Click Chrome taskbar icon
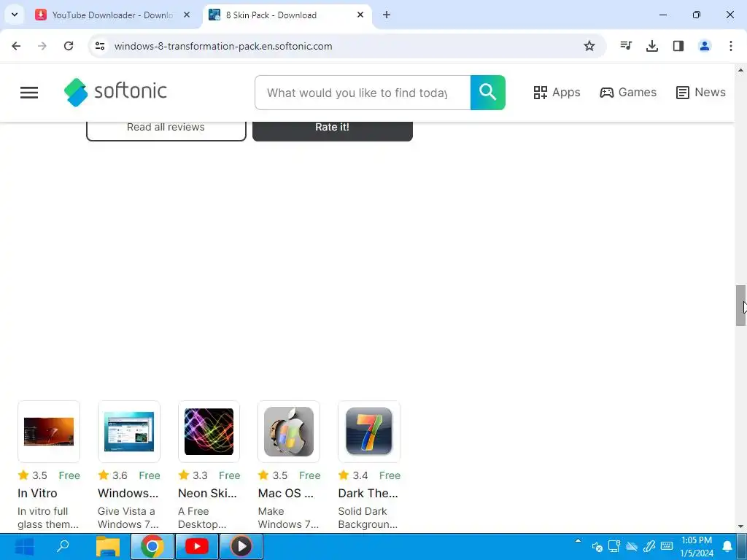 click(152, 547)
